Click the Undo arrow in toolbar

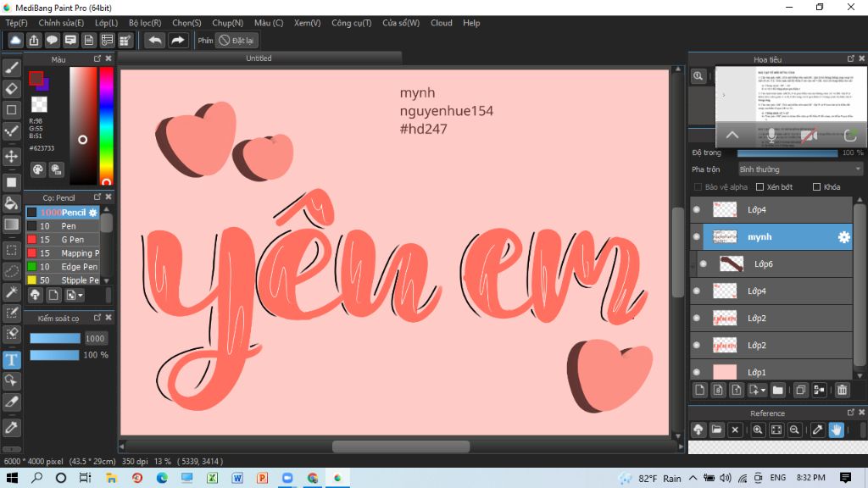click(x=154, y=40)
